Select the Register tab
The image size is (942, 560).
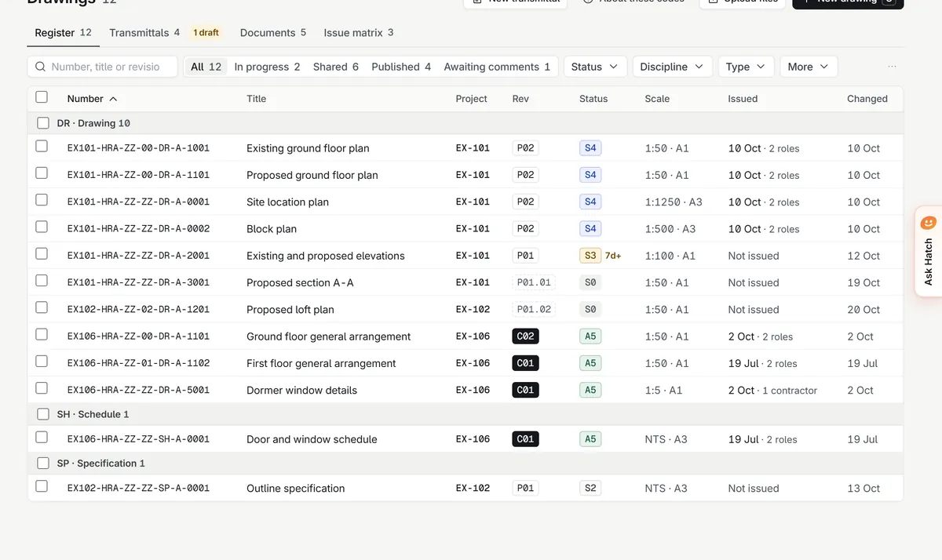pyautogui.click(x=64, y=33)
